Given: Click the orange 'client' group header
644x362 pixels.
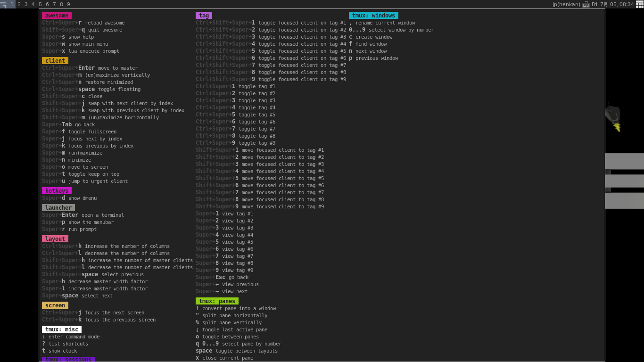Looking at the screenshot, I should (55, 61).
